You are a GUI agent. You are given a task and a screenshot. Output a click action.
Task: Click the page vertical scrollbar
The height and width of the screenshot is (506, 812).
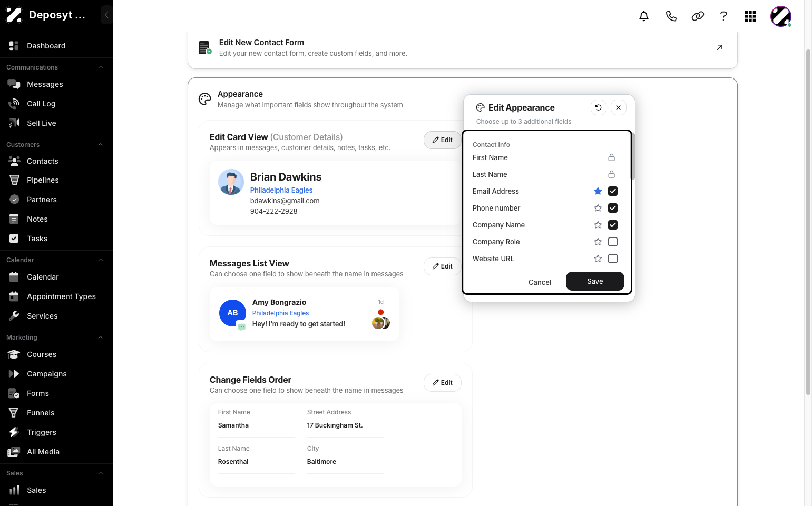[808, 221]
